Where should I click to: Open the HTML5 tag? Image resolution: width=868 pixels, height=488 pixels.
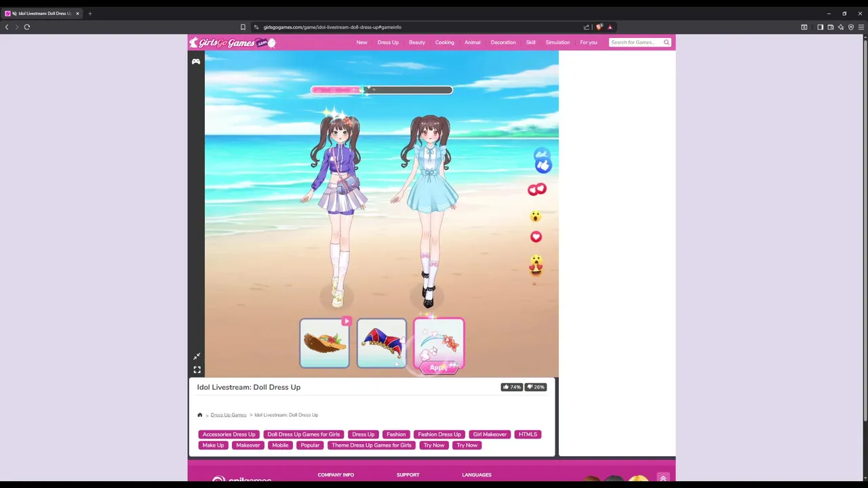(528, 434)
